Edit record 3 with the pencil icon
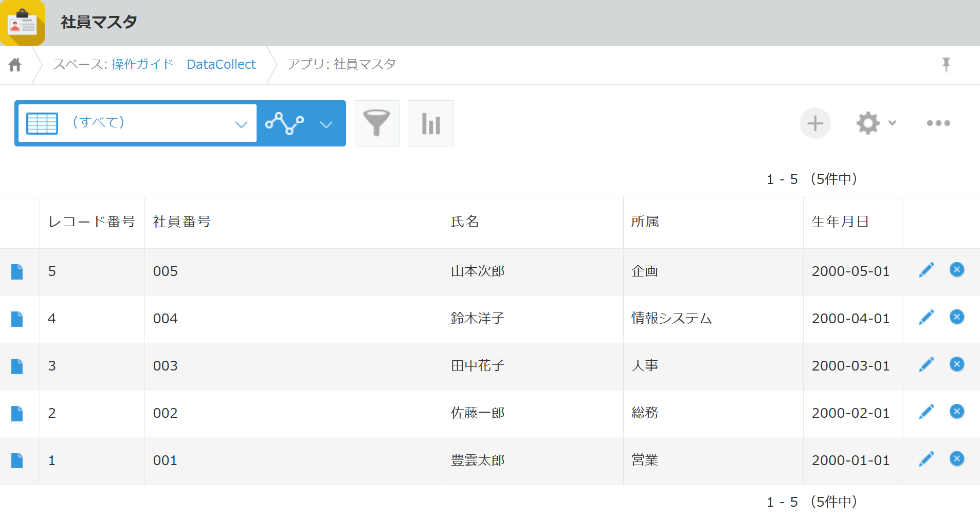The height and width of the screenshot is (517, 980). 927,364
